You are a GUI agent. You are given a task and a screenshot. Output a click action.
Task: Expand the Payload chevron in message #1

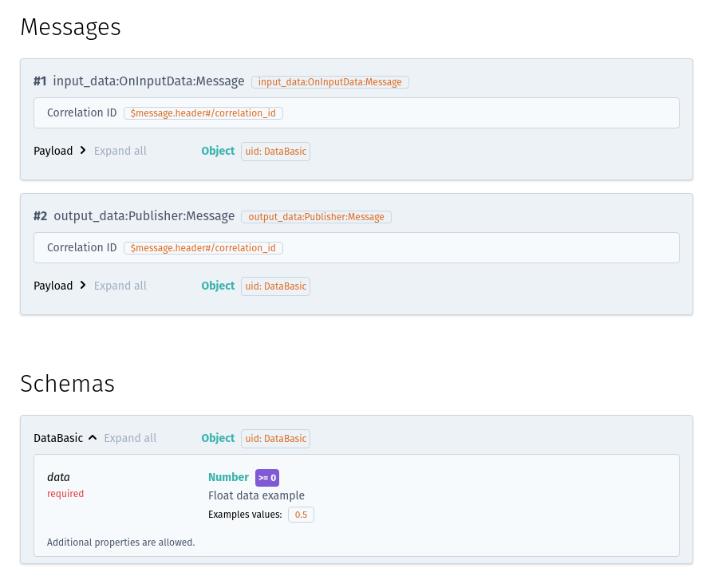(83, 151)
